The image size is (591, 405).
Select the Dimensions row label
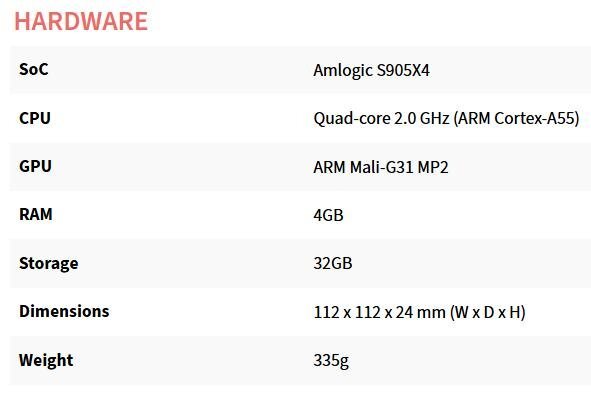(x=64, y=311)
